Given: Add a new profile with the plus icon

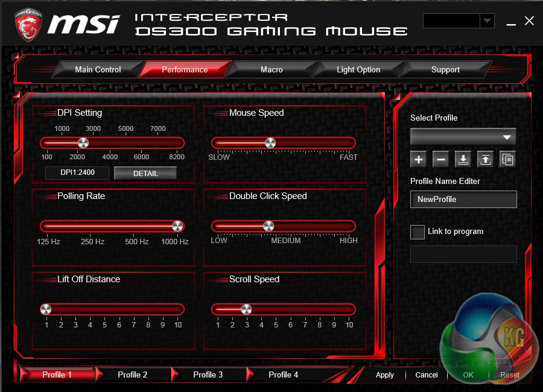Looking at the screenshot, I should (x=418, y=160).
